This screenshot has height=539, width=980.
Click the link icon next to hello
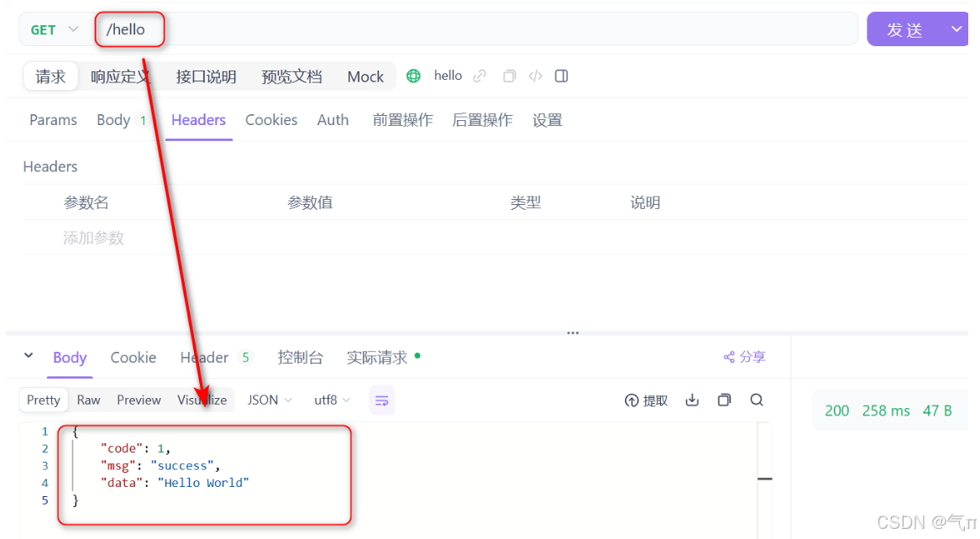click(480, 76)
